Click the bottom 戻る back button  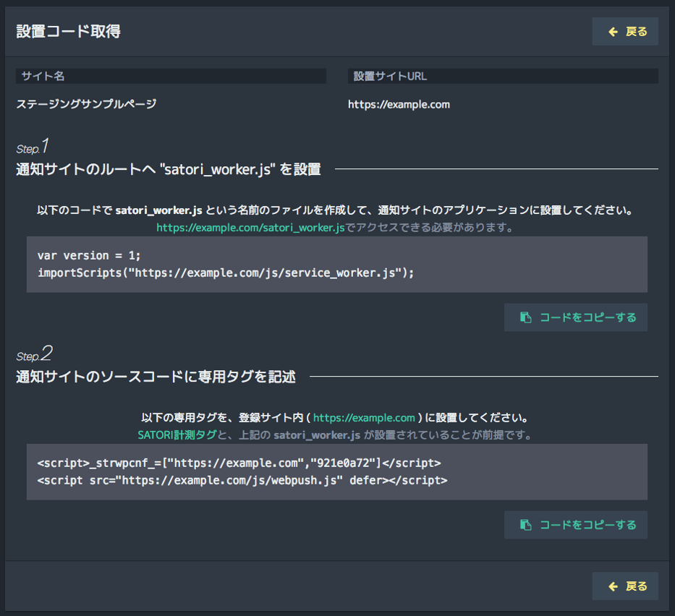pyautogui.click(x=624, y=586)
